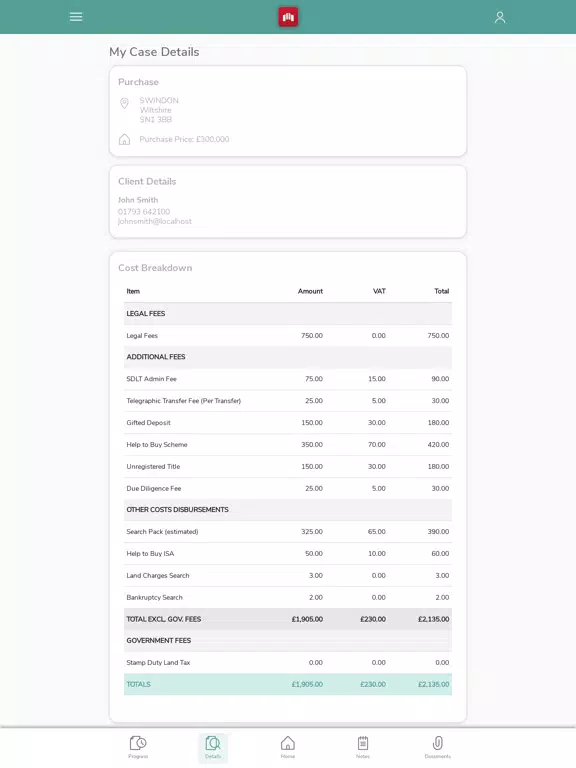Screen dimensions: 576x768
Task: Click the 75.00 amount for SDLT Admin Fee
Action: 314,379
